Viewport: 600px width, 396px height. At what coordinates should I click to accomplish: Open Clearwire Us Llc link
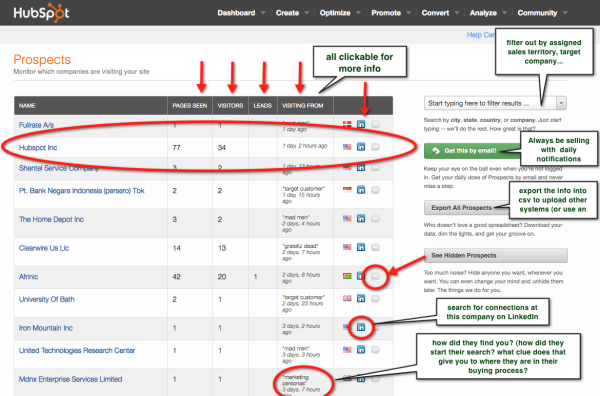(x=44, y=248)
